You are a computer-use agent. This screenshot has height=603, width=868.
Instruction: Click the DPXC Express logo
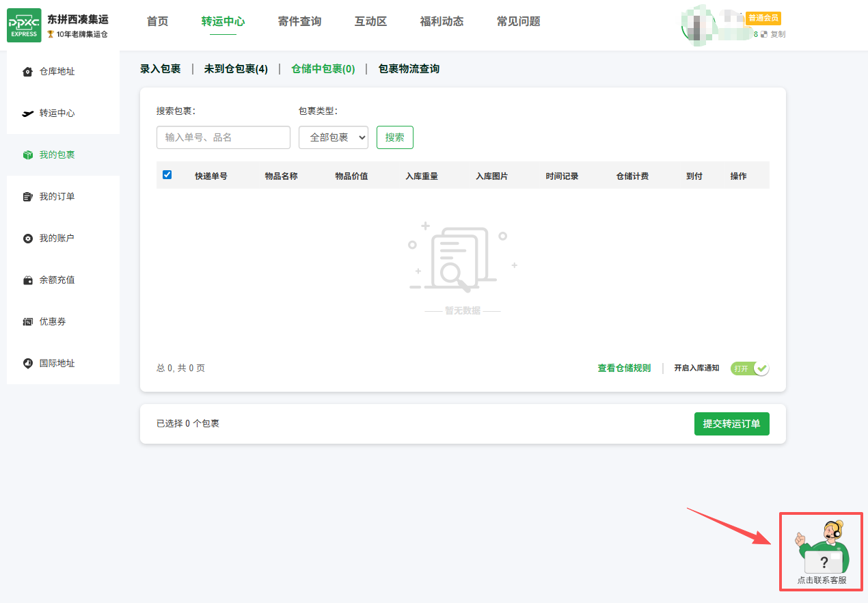[24, 25]
